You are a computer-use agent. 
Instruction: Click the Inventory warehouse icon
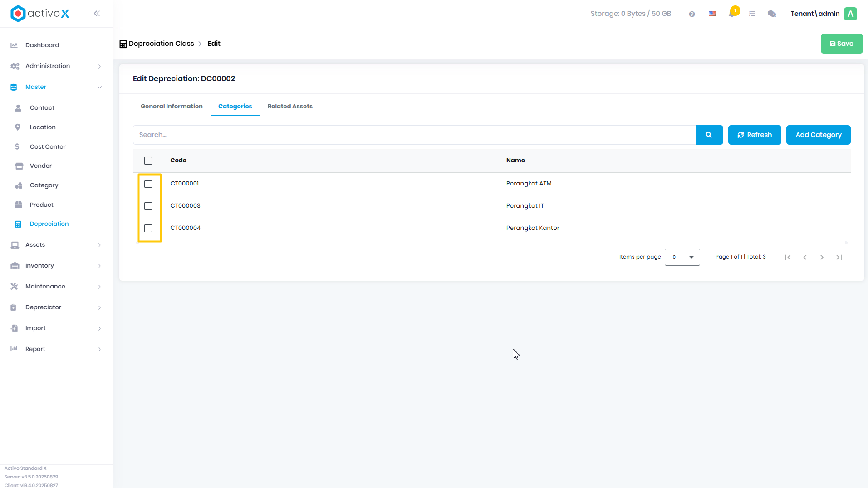pos(15,266)
